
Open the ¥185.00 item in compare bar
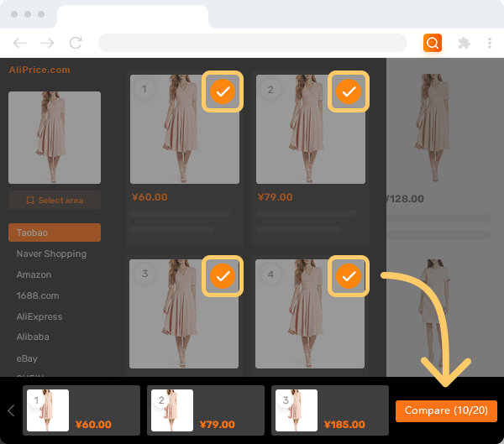[329, 410]
